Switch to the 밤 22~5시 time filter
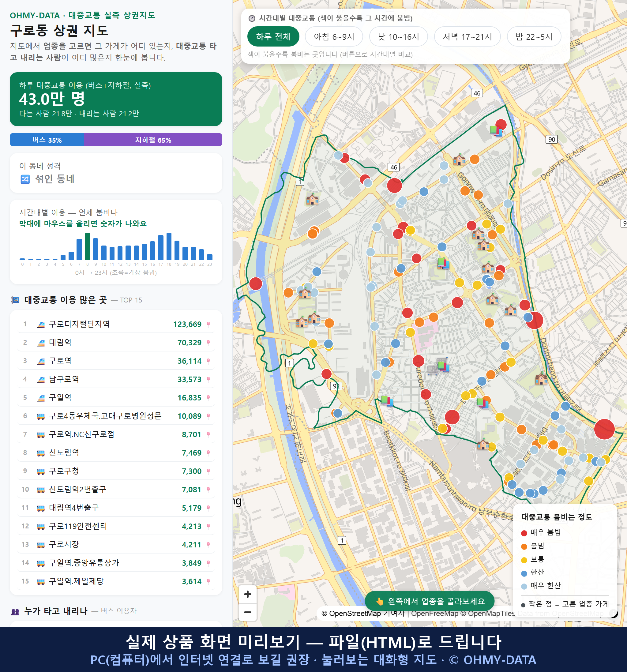 coord(534,36)
